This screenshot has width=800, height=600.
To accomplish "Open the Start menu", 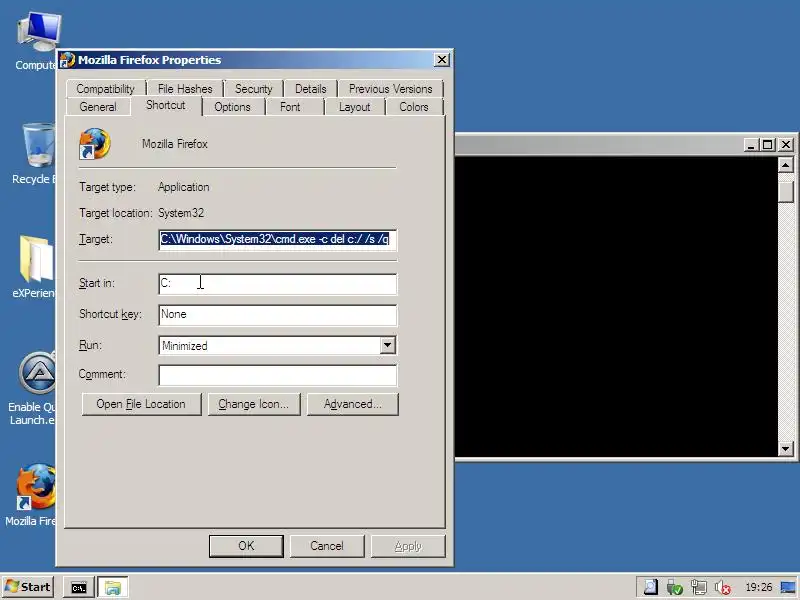I will pyautogui.click(x=29, y=587).
